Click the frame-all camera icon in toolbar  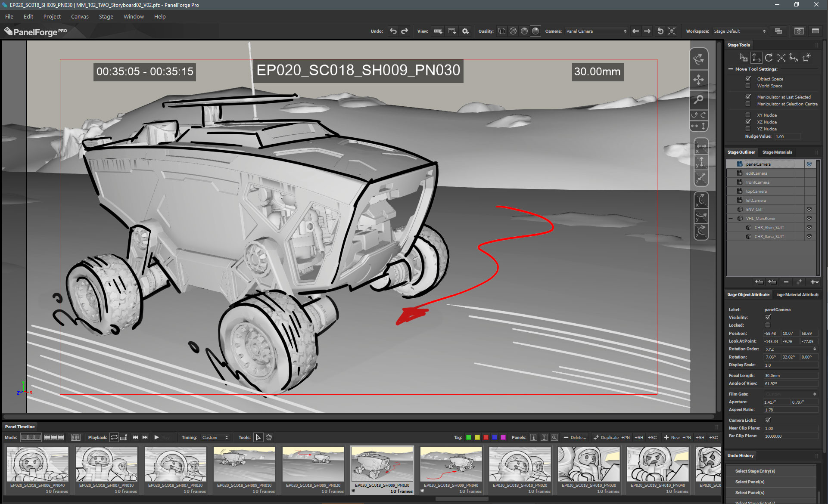[x=672, y=31]
